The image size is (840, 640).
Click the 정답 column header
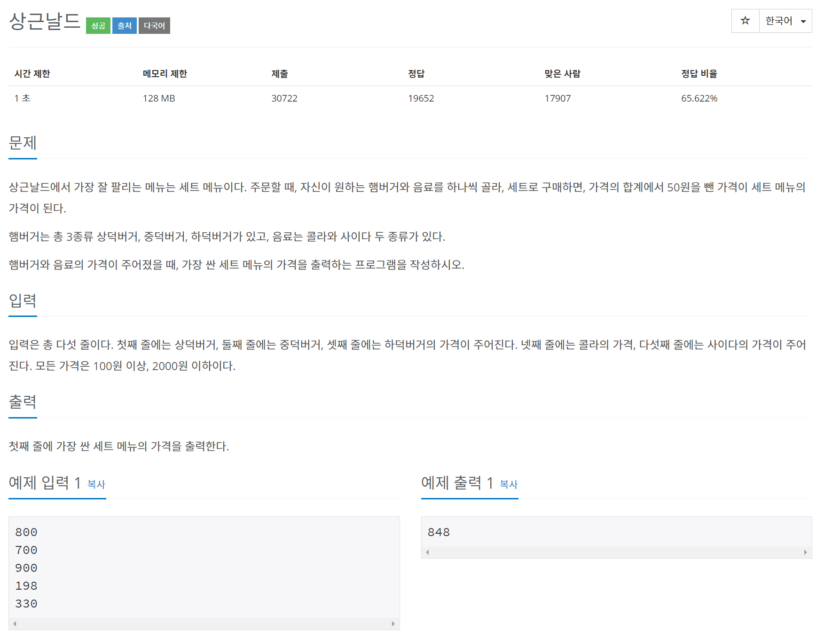416,74
